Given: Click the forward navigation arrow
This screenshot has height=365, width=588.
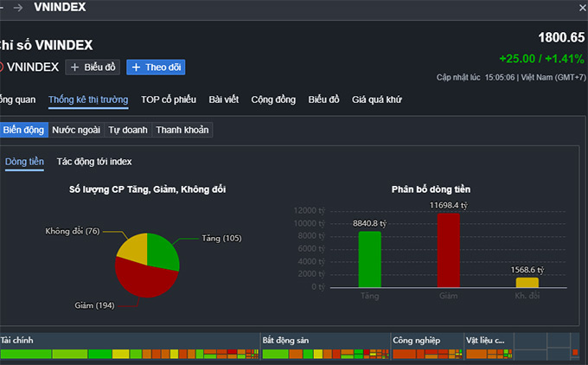Looking at the screenshot, I should [18, 8].
